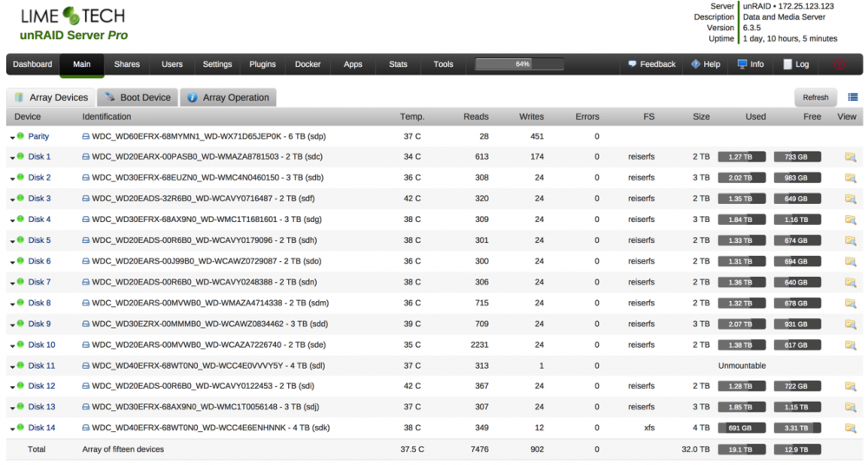
Task: Click Disk 14 used bar 691 GB
Action: [742, 428]
